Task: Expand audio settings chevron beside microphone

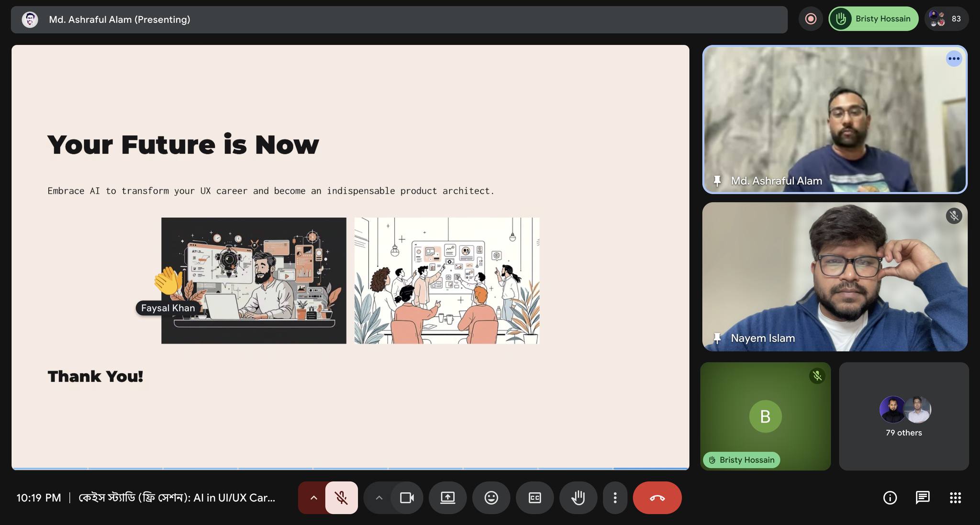Action: (313, 498)
